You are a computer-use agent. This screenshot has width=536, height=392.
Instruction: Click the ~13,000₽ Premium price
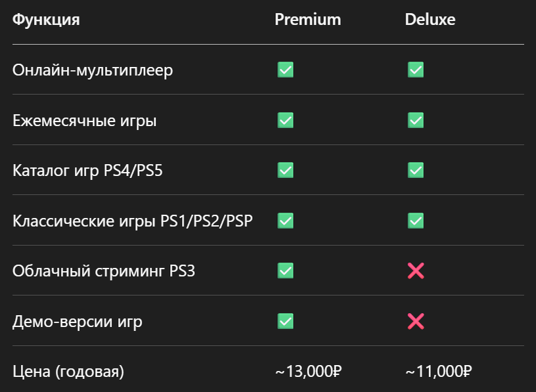point(308,371)
